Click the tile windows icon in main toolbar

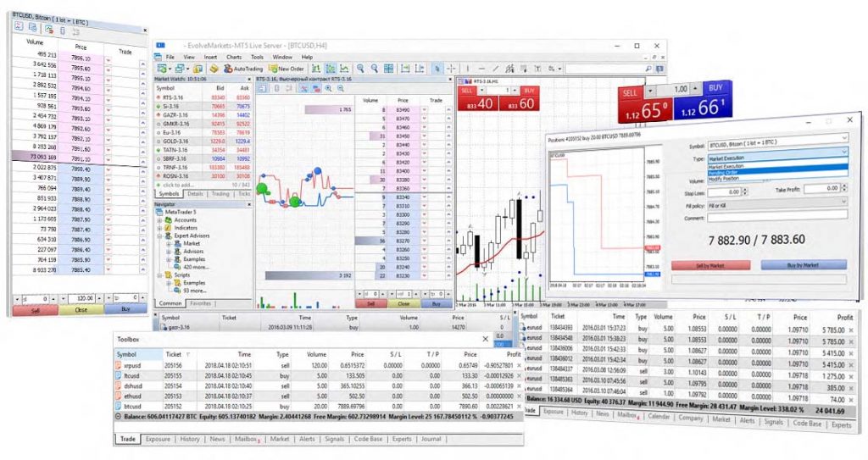pyautogui.click(x=389, y=69)
